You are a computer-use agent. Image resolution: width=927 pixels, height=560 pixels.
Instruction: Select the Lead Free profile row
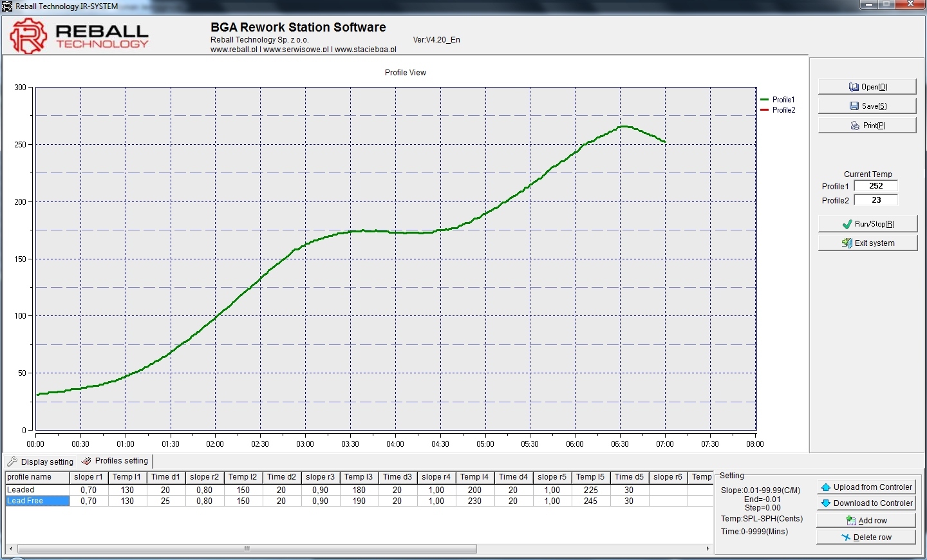tap(37, 501)
